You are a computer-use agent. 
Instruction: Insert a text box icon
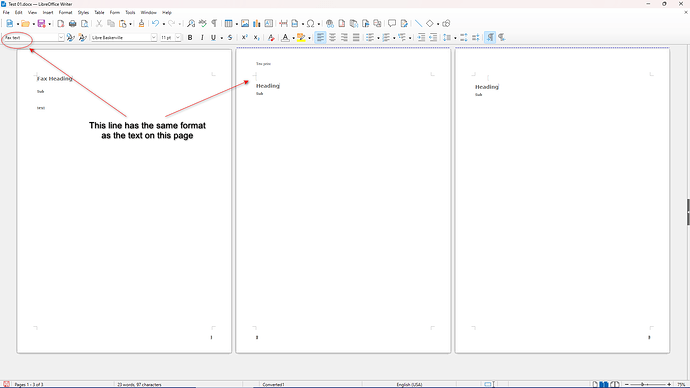click(269, 23)
